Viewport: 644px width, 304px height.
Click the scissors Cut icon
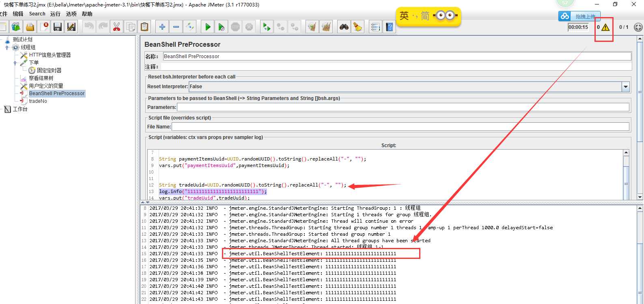(x=116, y=27)
